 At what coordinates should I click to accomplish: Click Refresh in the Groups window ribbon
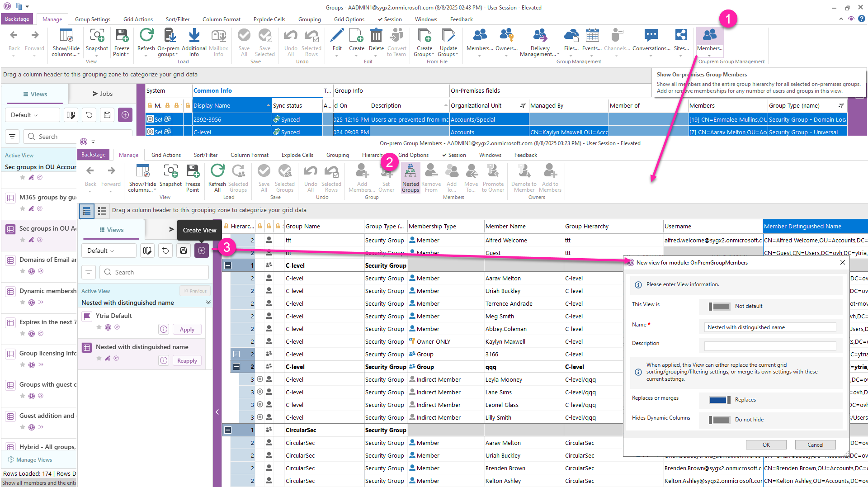(x=146, y=40)
